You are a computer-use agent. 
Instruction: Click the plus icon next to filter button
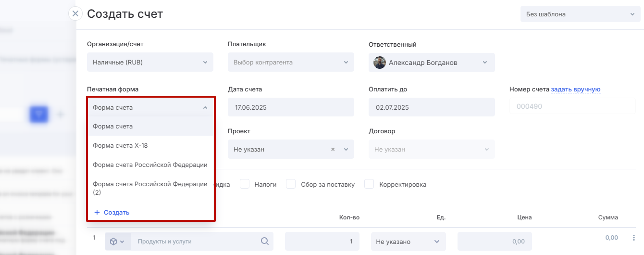(61, 114)
